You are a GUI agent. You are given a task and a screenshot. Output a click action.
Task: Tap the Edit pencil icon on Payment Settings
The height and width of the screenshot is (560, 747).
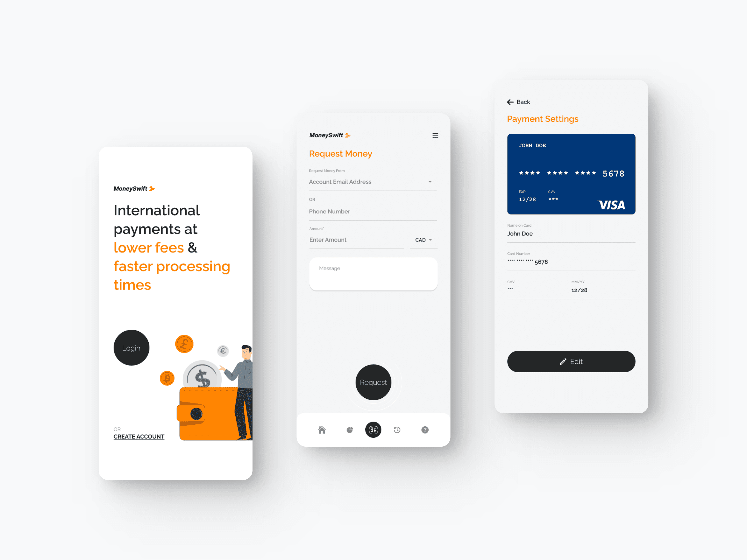click(562, 361)
